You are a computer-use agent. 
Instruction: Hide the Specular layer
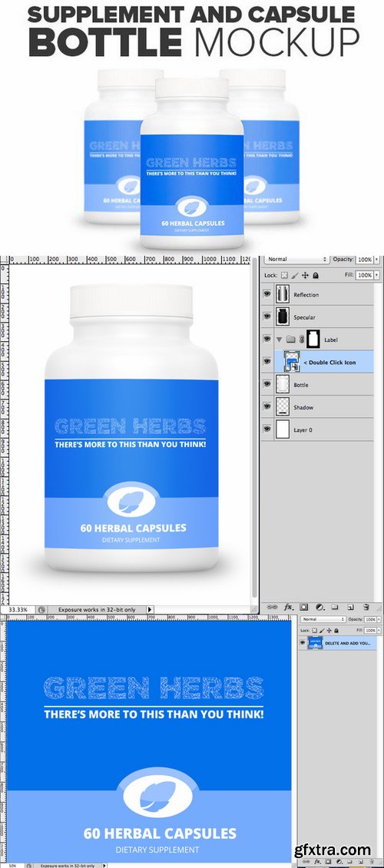tap(266, 317)
